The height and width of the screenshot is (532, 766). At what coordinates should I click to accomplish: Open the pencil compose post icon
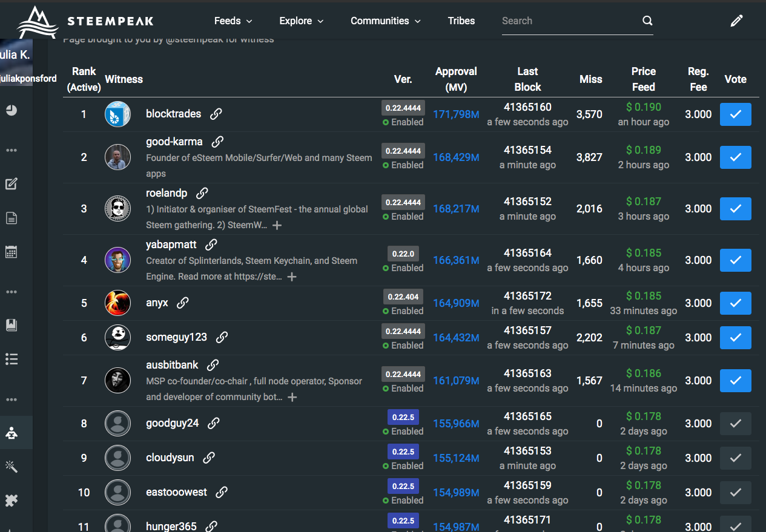click(736, 21)
